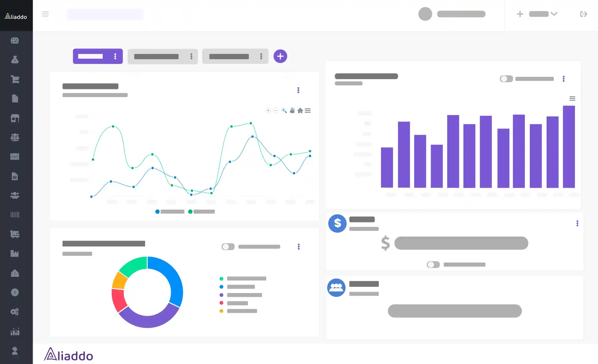Toggle the switch on the bar chart panel
The width and height of the screenshot is (598, 364).
[x=506, y=78]
